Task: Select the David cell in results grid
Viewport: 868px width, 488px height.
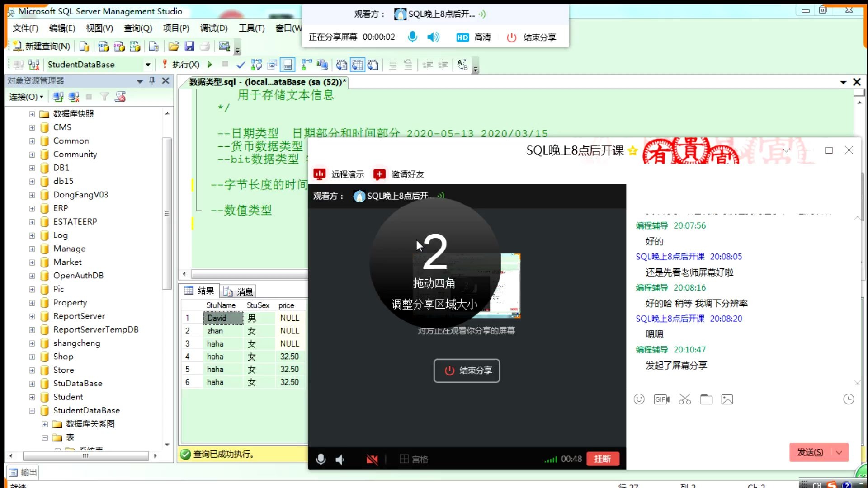Action: coord(222,318)
